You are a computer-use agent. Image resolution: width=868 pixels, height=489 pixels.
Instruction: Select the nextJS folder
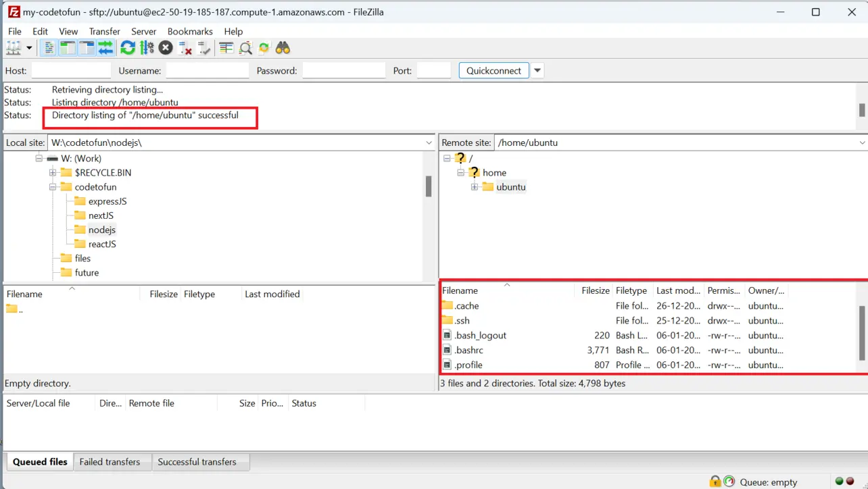click(101, 215)
